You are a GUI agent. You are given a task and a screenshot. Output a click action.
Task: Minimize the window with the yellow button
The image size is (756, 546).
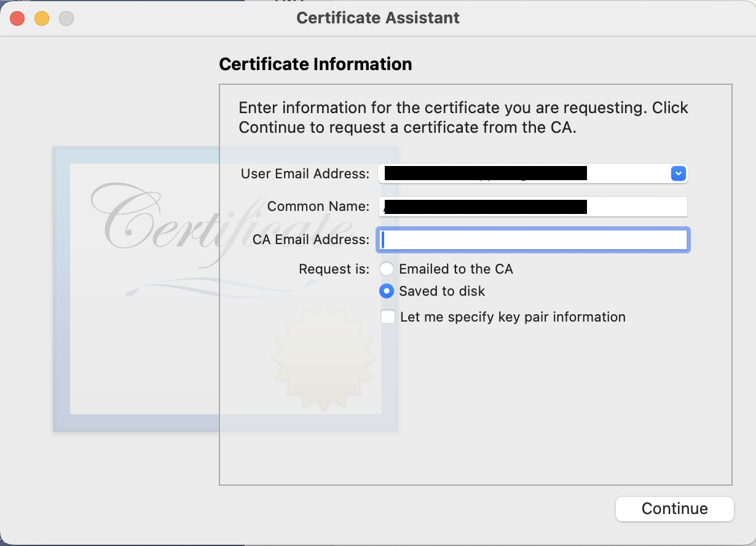coord(42,18)
